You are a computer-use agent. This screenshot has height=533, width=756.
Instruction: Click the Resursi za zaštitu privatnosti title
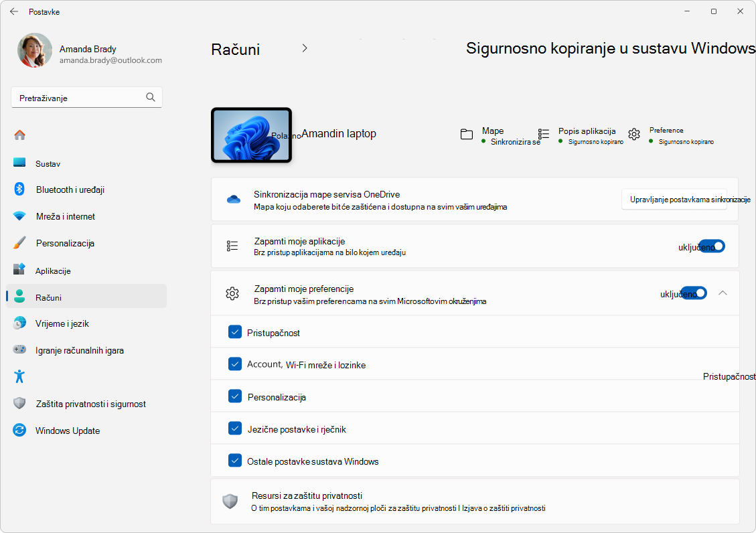[x=307, y=496]
